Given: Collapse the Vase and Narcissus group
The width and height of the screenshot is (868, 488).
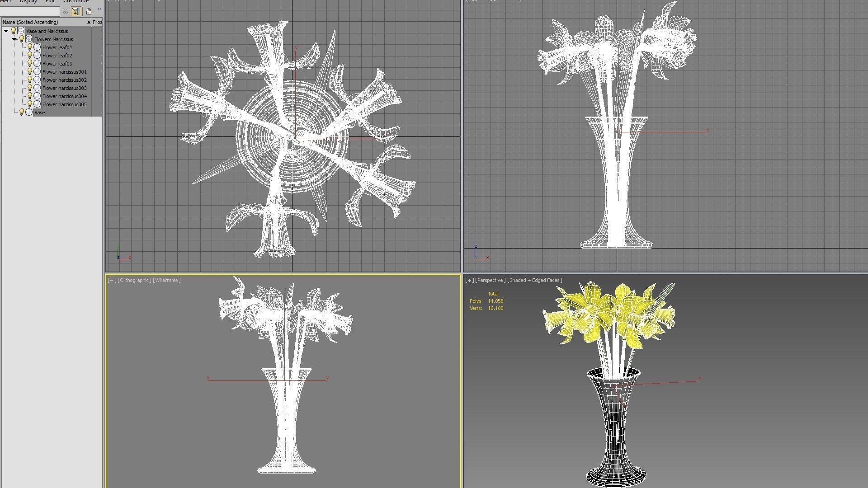Looking at the screenshot, I should click(x=6, y=31).
